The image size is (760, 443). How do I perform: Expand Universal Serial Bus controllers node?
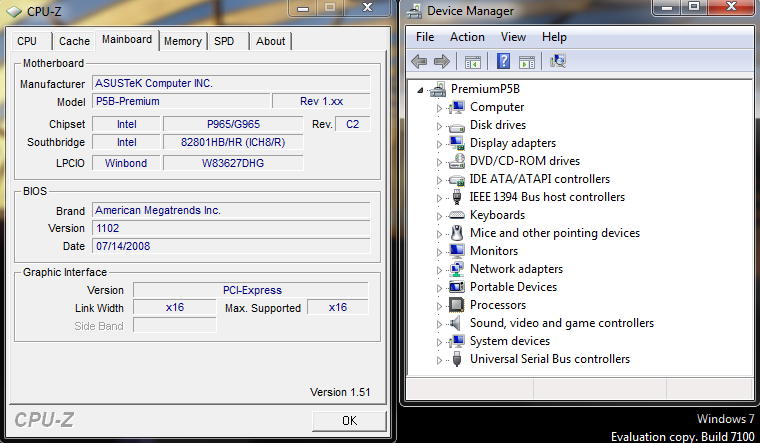pyautogui.click(x=439, y=360)
